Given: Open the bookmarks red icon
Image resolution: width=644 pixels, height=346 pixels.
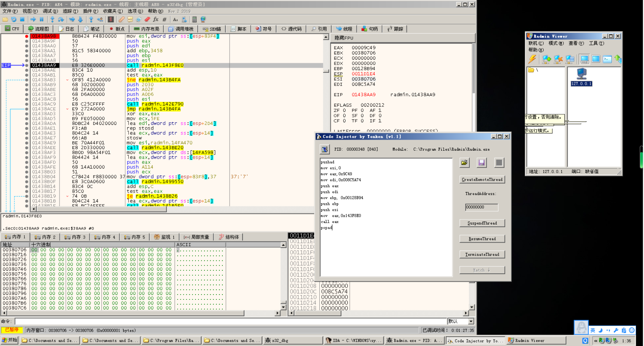Looking at the screenshot, I should click(x=147, y=19).
